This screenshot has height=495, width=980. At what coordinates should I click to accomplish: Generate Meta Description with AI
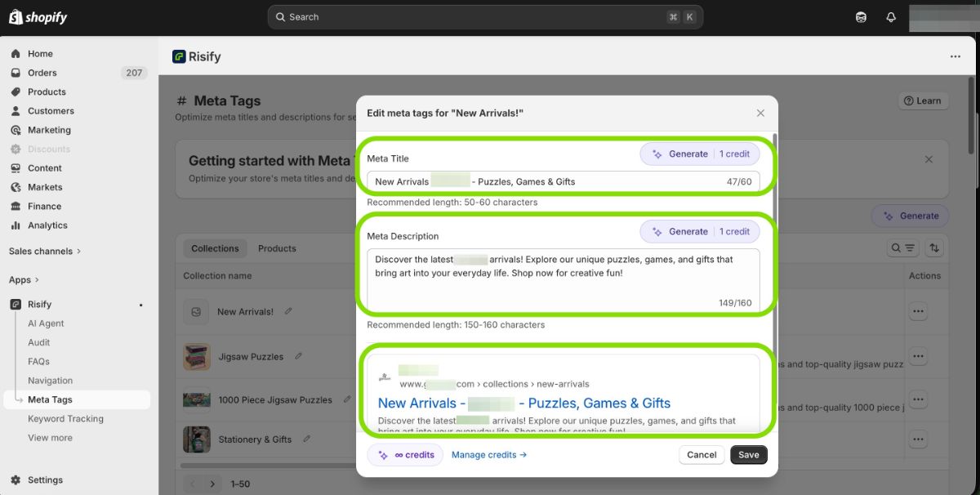(699, 231)
